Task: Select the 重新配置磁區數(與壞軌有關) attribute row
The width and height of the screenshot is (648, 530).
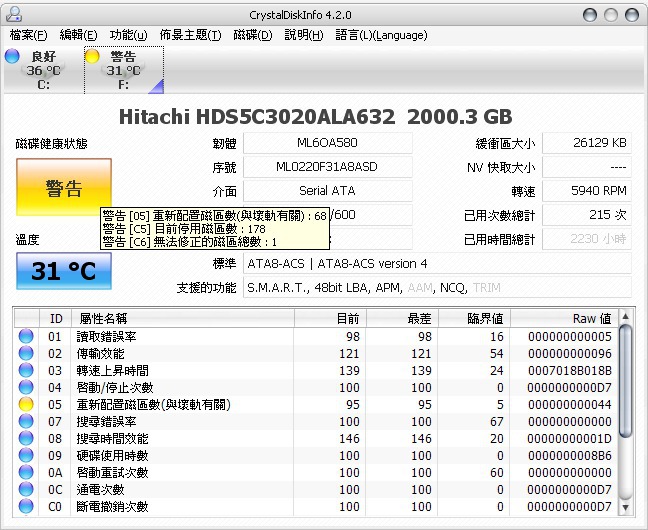Action: [317, 404]
